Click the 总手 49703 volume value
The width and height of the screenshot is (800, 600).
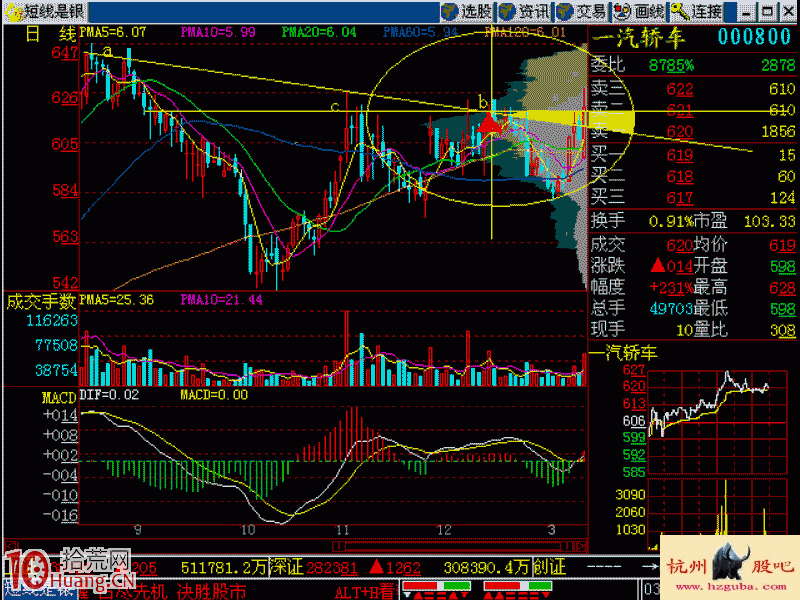tap(671, 309)
